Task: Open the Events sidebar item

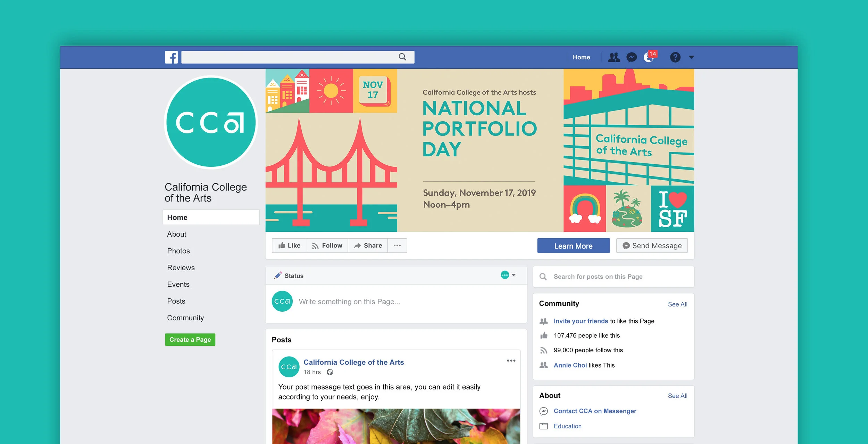Action: pyautogui.click(x=178, y=284)
